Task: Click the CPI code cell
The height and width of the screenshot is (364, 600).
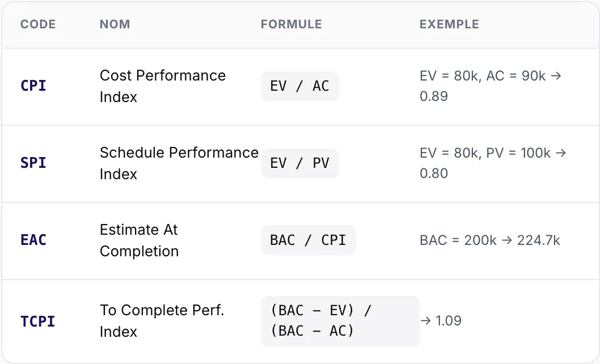Action: pyautogui.click(x=33, y=86)
